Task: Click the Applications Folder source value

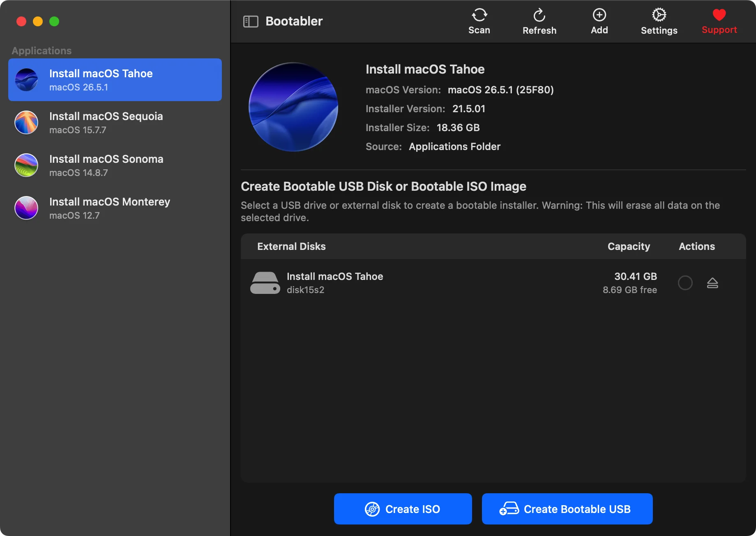Action: [x=454, y=146]
